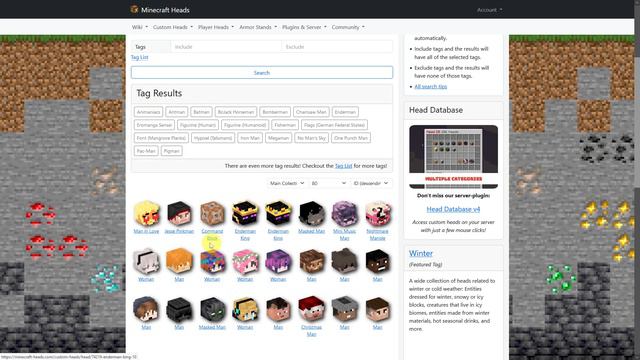Click the Minecraft Heads site title
This screenshot has height=360, width=640.
pyautogui.click(x=165, y=10)
